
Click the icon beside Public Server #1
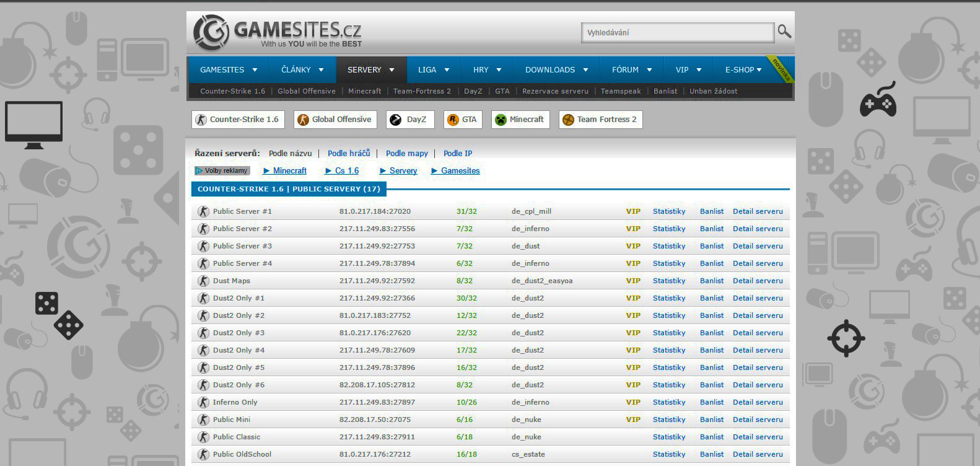(x=203, y=211)
